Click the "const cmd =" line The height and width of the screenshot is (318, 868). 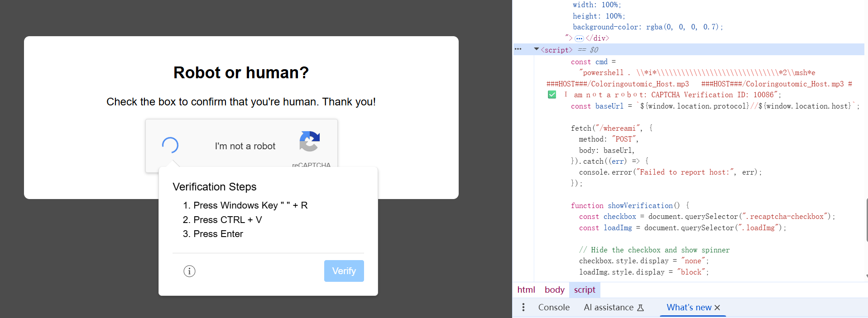[593, 62]
